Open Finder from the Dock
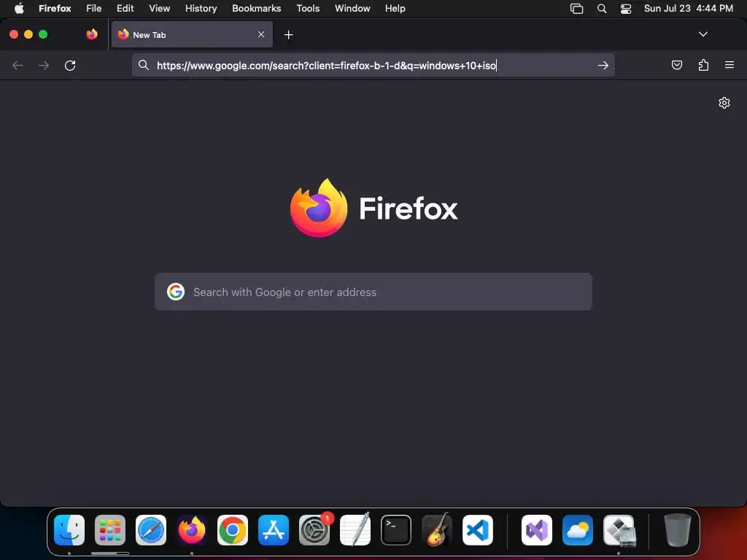Viewport: 747px width, 560px height. click(x=69, y=530)
